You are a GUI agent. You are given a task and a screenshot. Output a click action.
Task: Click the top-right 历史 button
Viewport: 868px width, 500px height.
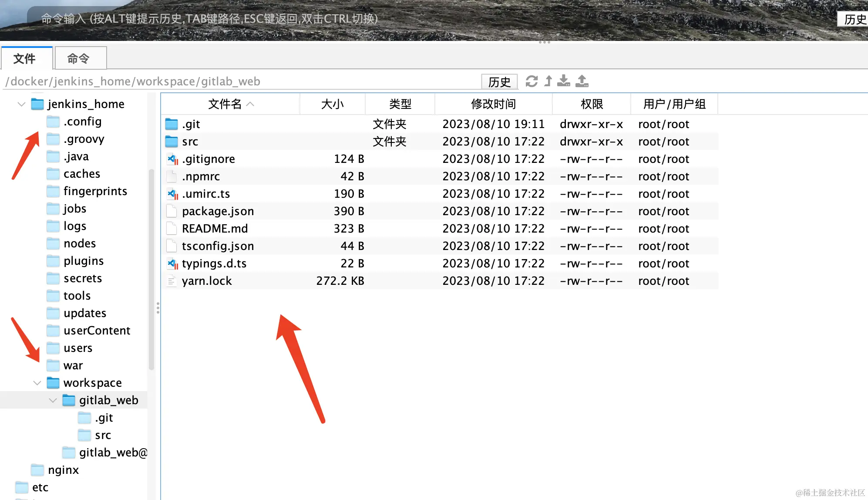point(854,19)
